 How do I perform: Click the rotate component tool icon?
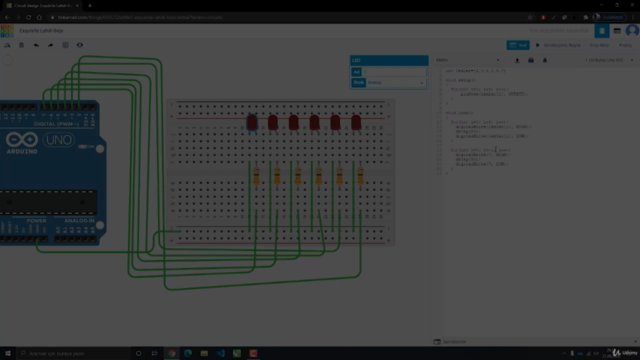[x=7, y=45]
